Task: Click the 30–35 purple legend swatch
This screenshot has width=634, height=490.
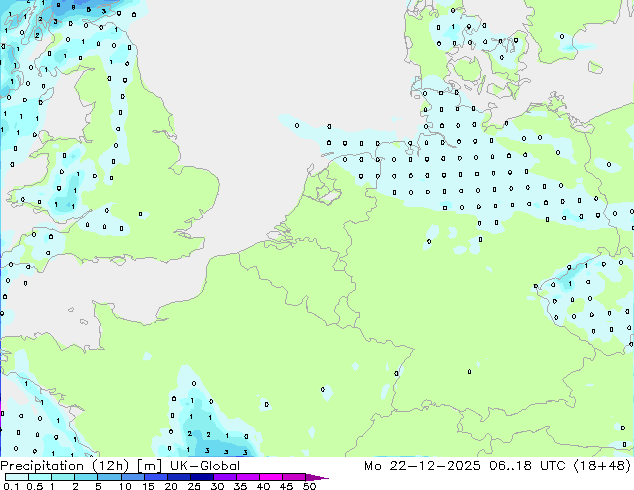Action: (224, 477)
